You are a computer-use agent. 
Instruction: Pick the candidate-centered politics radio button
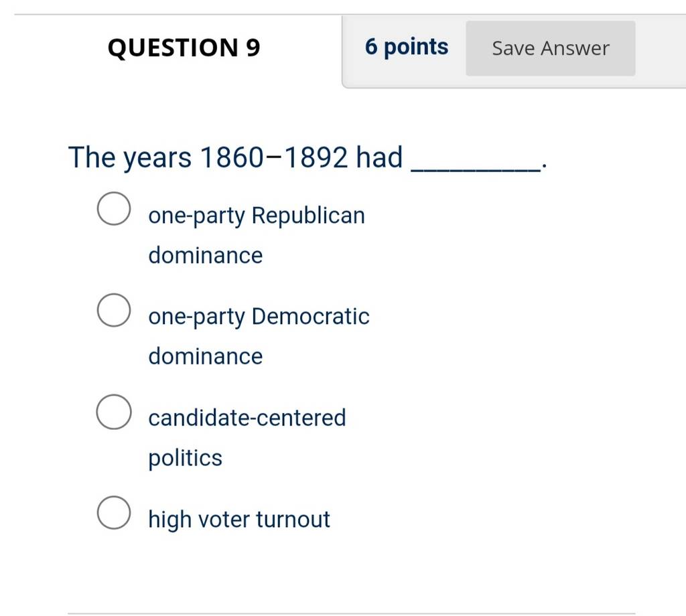click(x=114, y=412)
